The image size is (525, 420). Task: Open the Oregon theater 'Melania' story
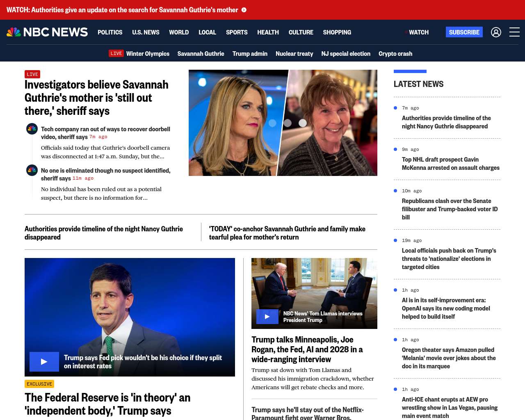[449, 358]
